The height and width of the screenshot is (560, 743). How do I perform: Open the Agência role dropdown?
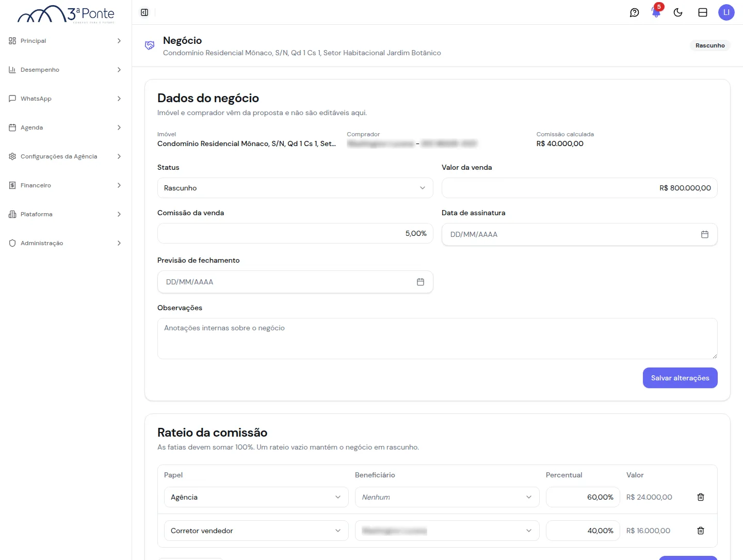point(256,497)
